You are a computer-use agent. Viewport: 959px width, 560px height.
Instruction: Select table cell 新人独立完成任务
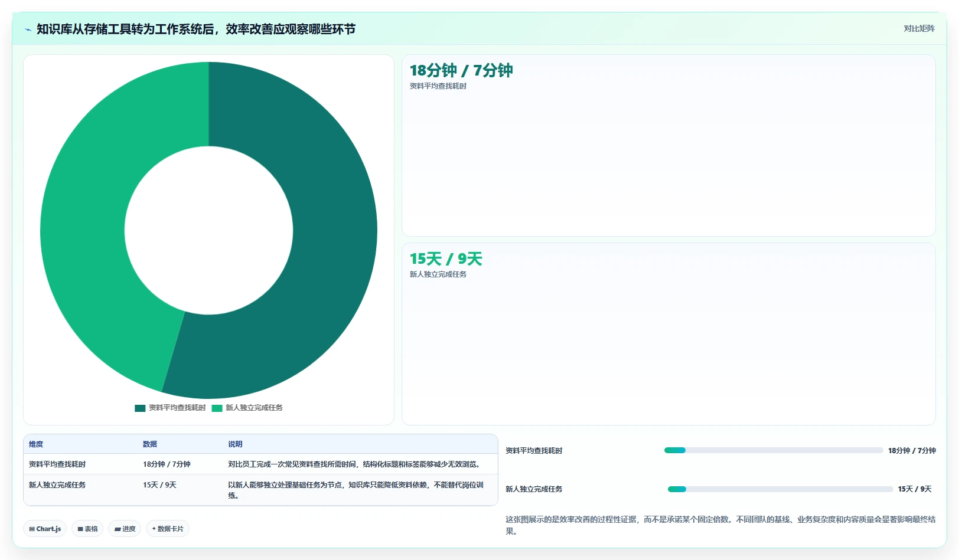tap(57, 485)
